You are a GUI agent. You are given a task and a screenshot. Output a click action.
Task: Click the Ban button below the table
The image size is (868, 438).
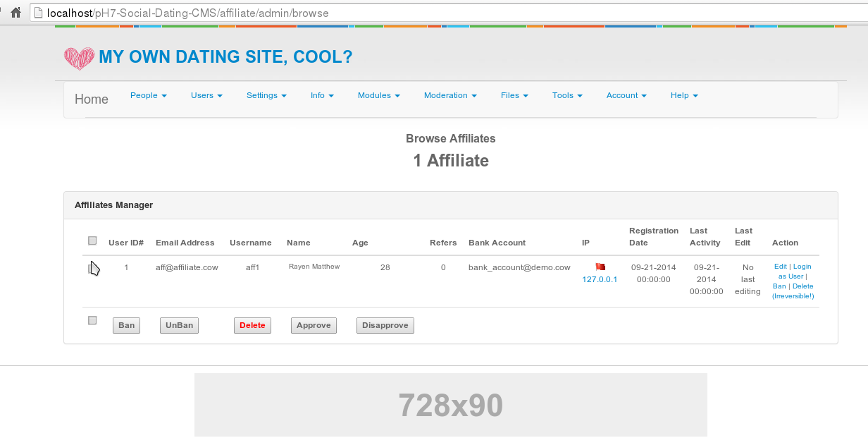(127, 325)
